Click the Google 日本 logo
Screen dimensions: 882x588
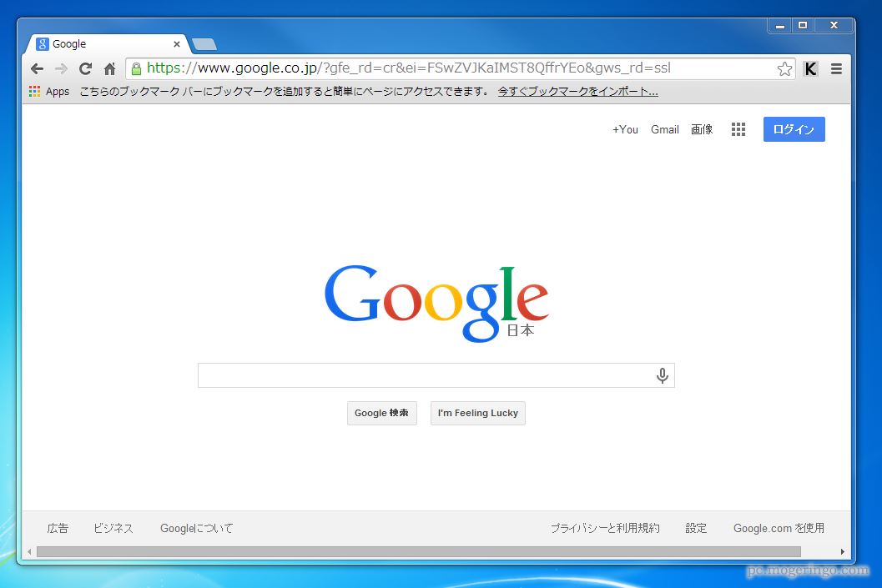[436, 303]
